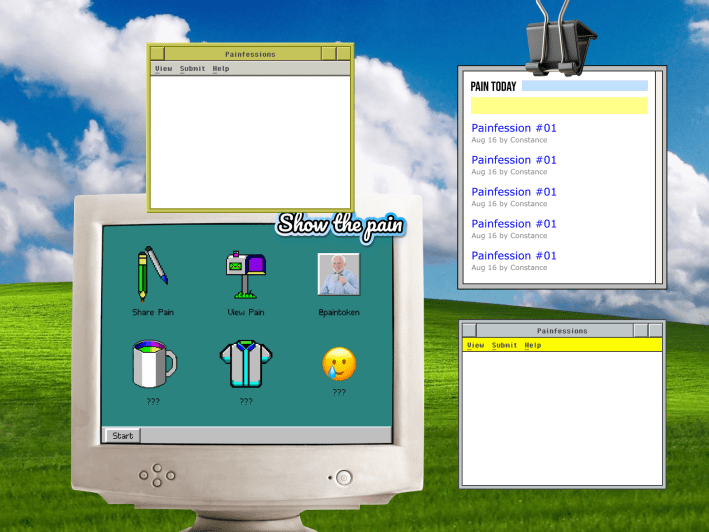
Task: Open Submit menu in the yellow menu bar
Action: 505,345
